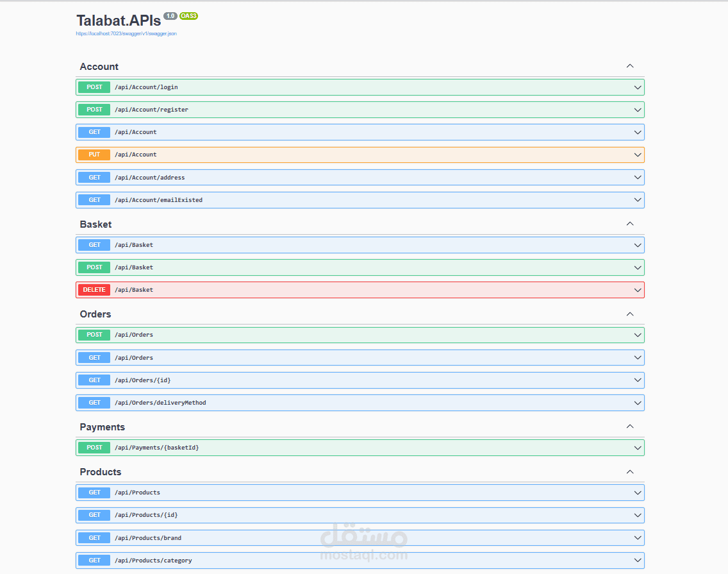Click the Talabat.APIs title
This screenshot has width=728, height=574.
click(x=119, y=21)
